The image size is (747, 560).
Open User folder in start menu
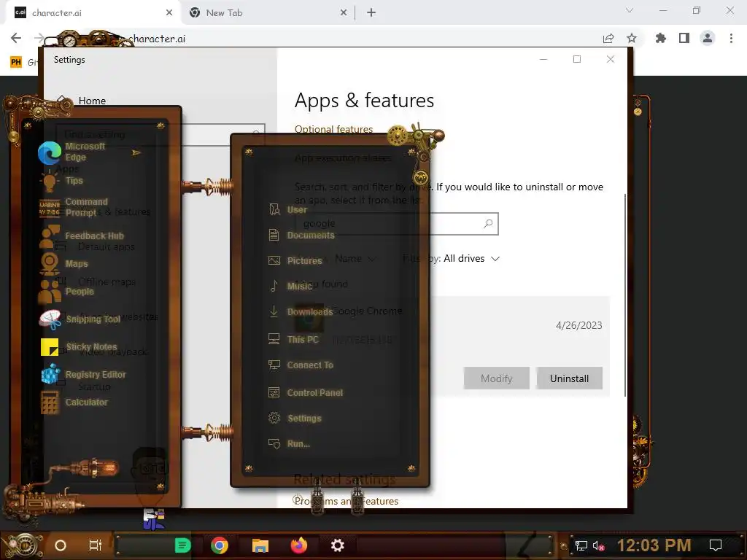point(287,209)
